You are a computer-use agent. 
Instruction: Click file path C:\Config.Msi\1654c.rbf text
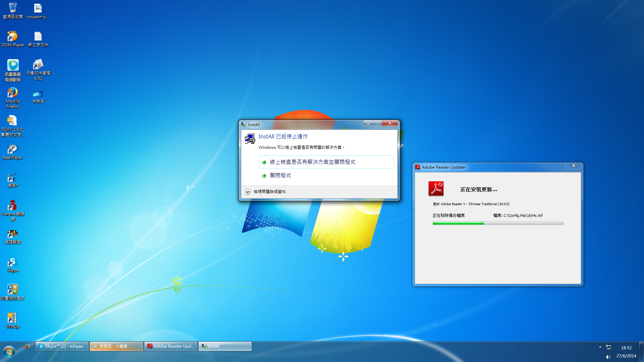[523, 216]
